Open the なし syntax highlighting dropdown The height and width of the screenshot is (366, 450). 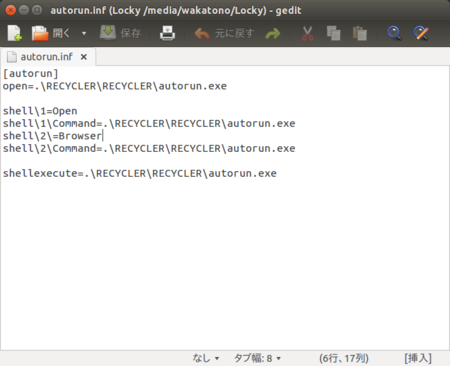tap(206, 358)
